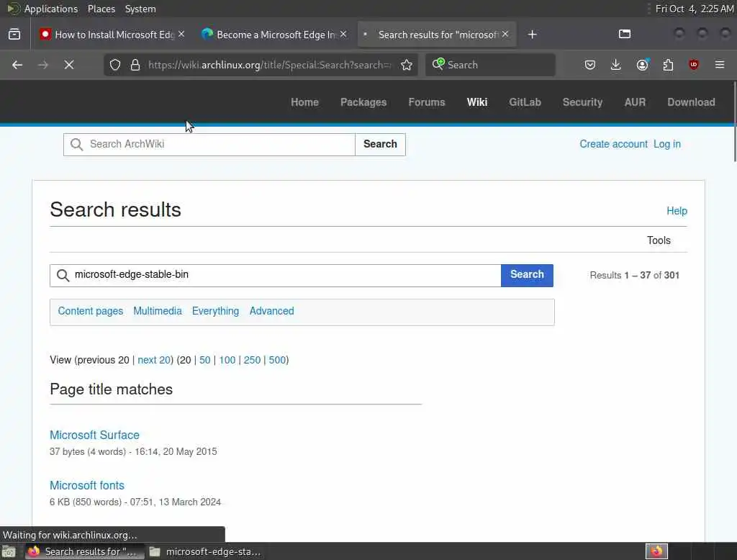Focus the Search ArchWiki input field
This screenshot has width=737, height=560.
pos(209,145)
